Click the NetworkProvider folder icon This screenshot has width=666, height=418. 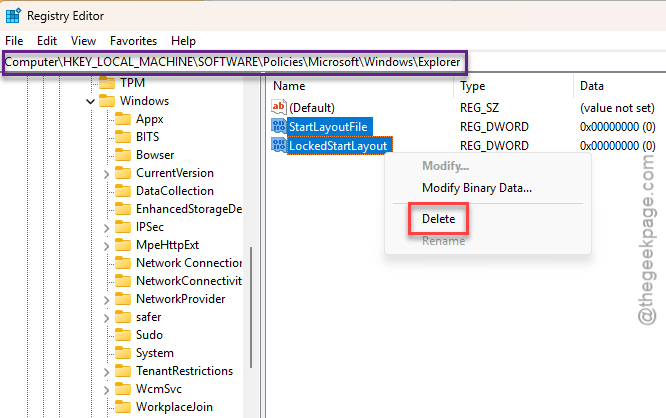click(x=123, y=299)
